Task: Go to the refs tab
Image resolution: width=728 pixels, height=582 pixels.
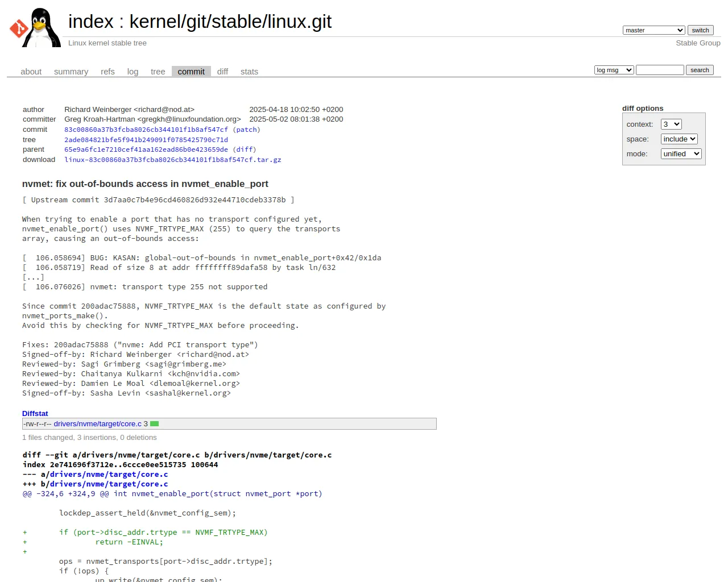Action: (107, 72)
